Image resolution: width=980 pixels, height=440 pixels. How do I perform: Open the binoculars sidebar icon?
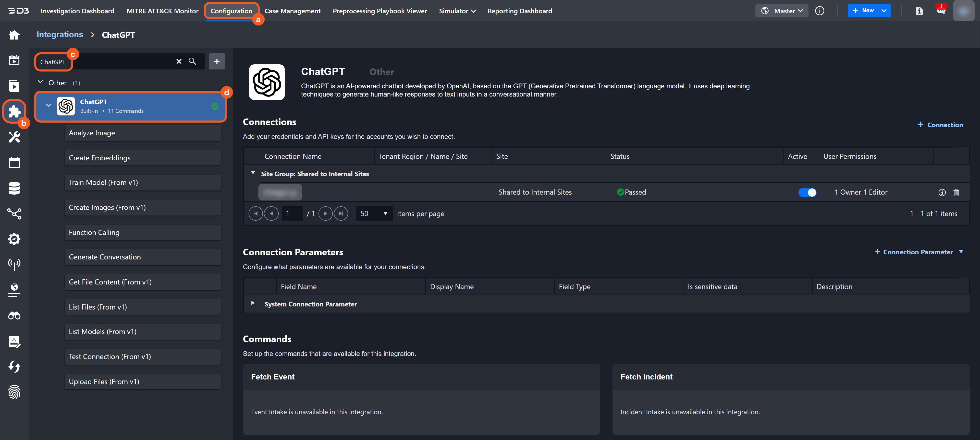(x=14, y=316)
